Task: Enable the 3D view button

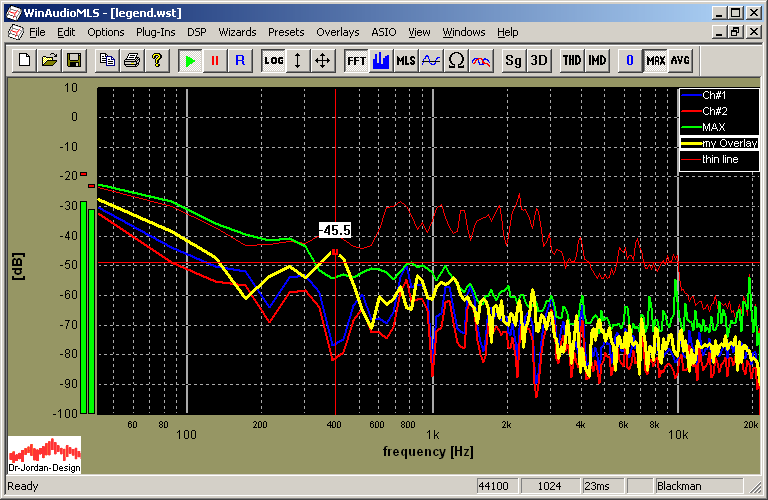Action: (539, 60)
